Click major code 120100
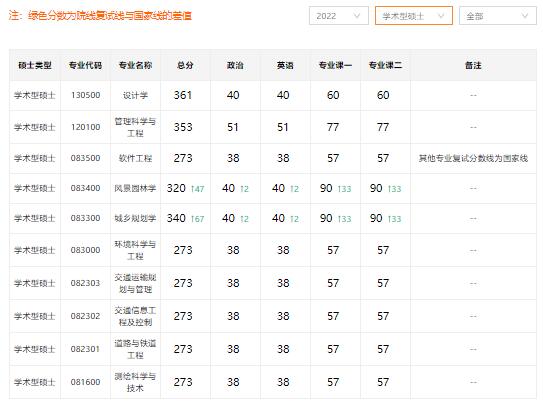543x403 pixels. coord(86,127)
